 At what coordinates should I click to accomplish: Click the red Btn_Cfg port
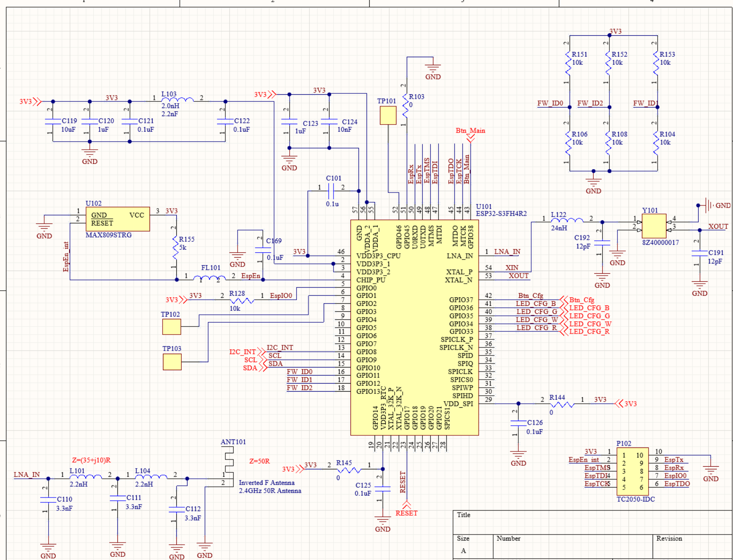click(577, 300)
